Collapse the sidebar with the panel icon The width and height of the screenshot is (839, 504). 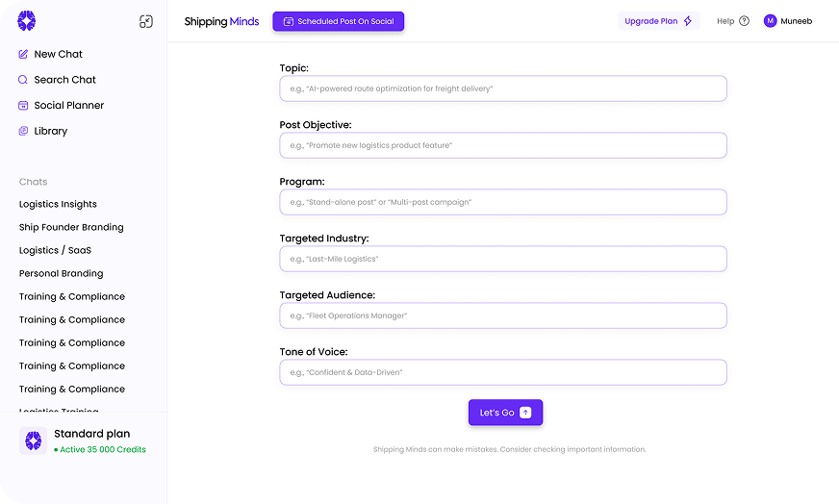click(x=146, y=21)
